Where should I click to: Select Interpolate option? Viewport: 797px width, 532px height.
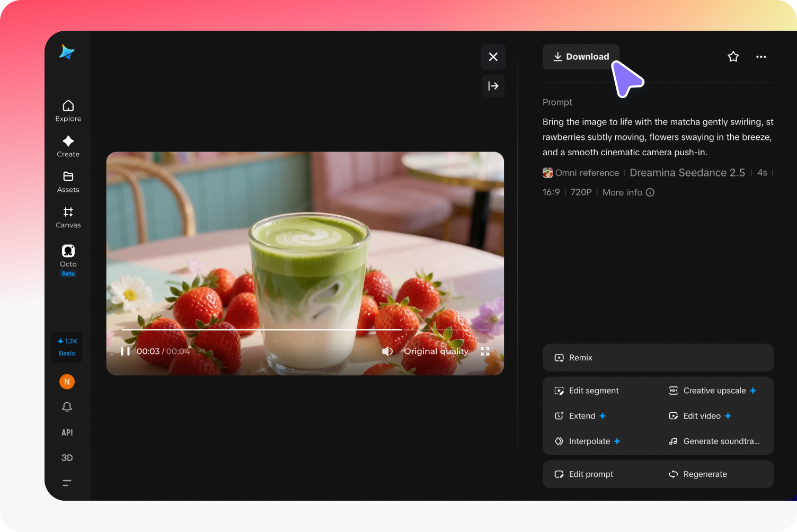coord(588,441)
